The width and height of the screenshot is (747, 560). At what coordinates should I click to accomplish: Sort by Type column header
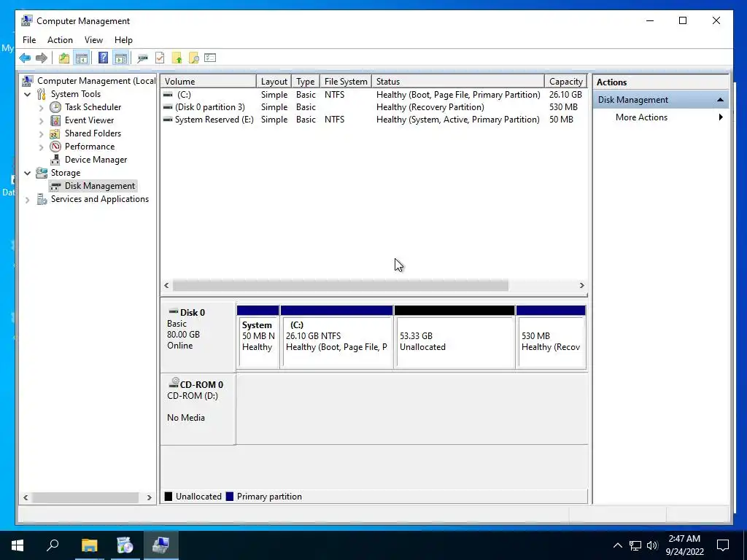306,82
